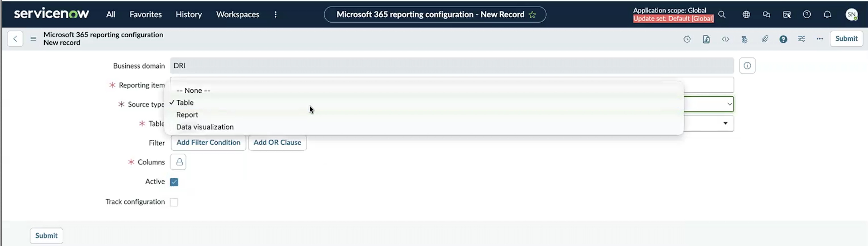Click the form toolbar download document icon
The height and width of the screenshot is (246, 868).
[706, 39]
